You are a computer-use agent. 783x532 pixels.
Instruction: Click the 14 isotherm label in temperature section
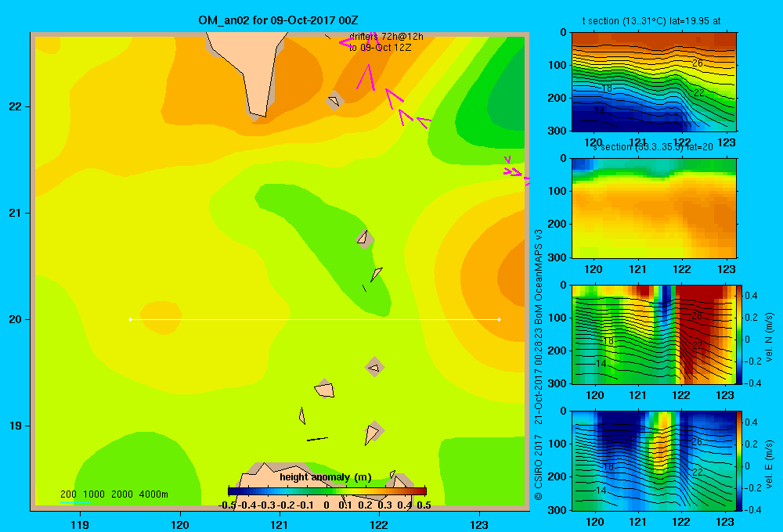[600, 111]
